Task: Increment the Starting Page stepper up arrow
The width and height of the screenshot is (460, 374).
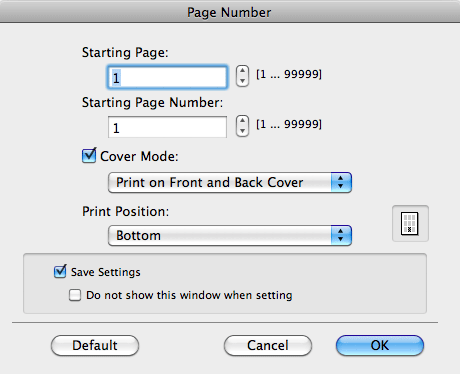Action: click(x=242, y=71)
